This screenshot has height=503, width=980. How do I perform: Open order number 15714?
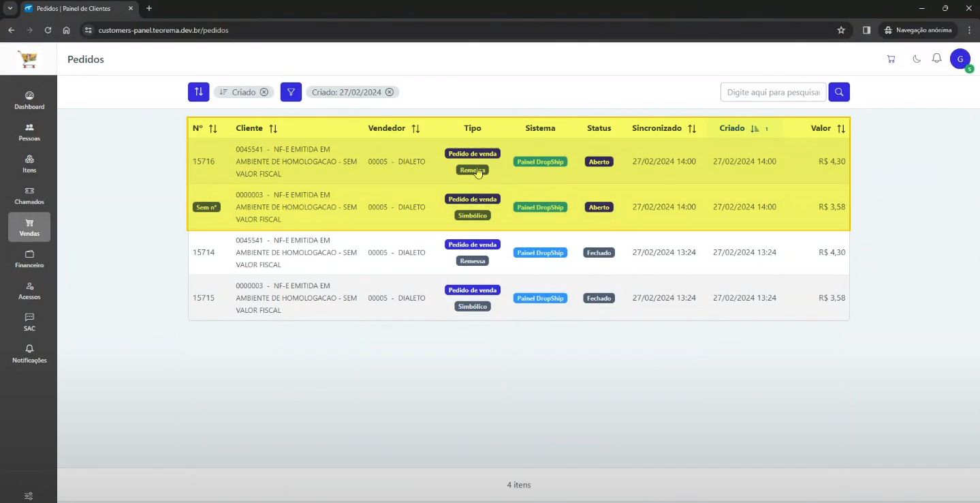pyautogui.click(x=204, y=252)
